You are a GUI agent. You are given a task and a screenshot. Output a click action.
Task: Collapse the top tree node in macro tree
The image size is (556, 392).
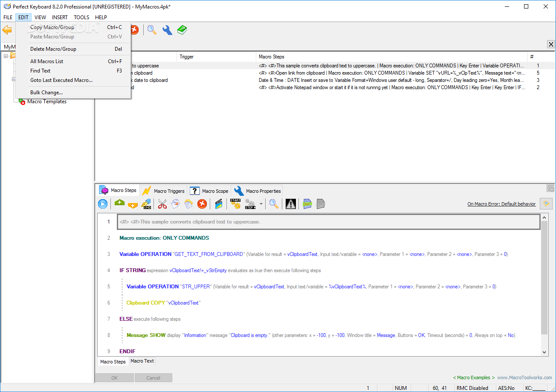point(6,55)
